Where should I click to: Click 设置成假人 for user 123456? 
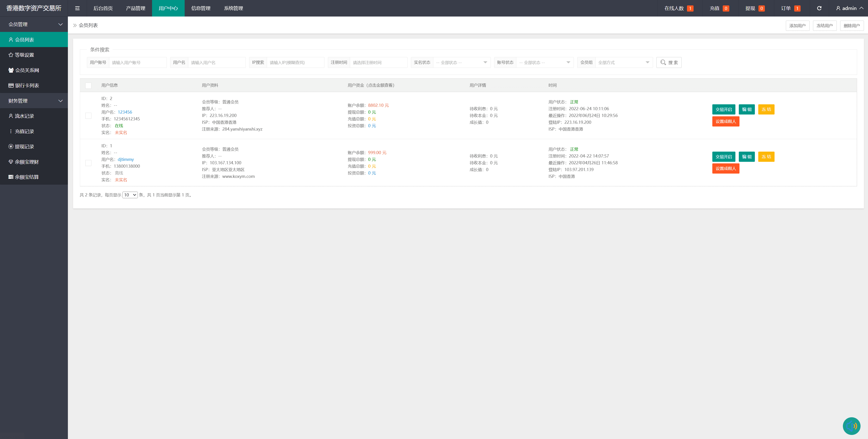[725, 121]
